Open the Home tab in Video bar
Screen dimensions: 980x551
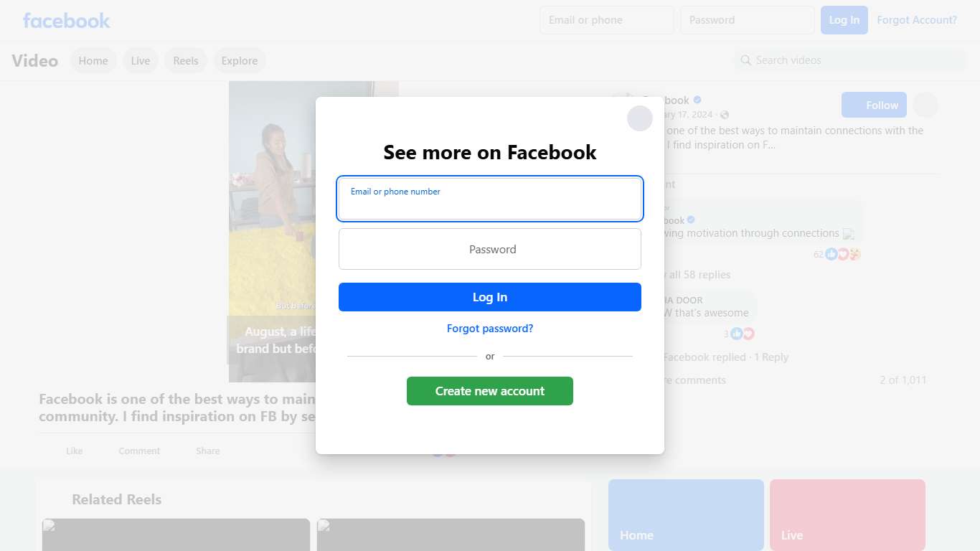click(x=93, y=61)
